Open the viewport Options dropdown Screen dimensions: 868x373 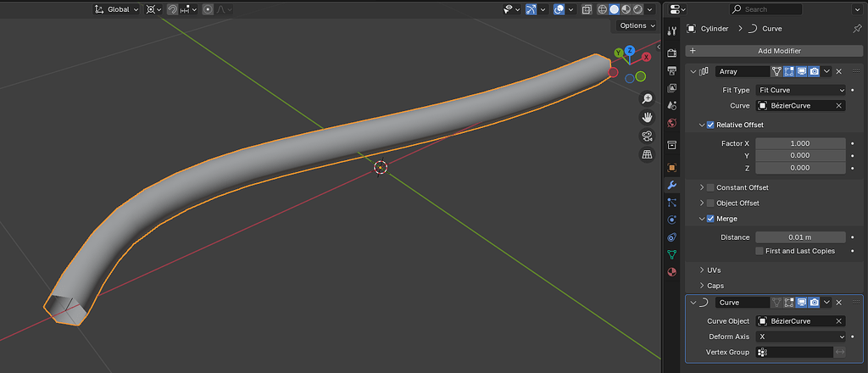[637, 25]
